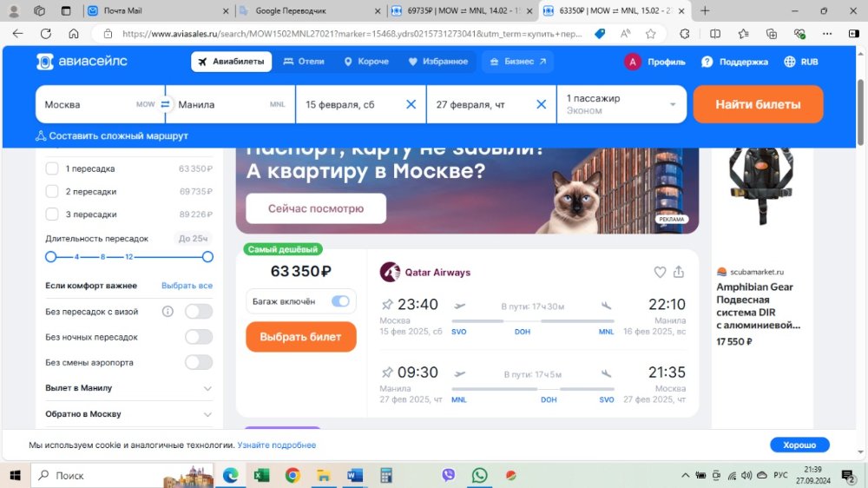Open browser extensions menu
The image size is (868, 488).
coord(685,34)
